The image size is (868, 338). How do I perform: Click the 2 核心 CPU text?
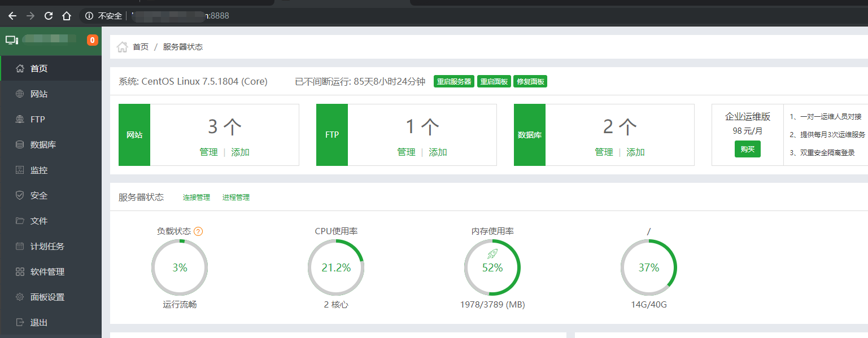tap(336, 305)
